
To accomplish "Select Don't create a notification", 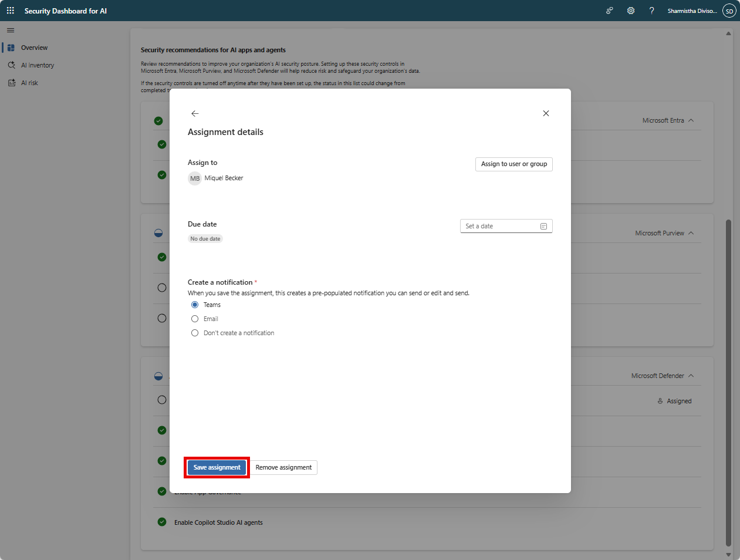I will click(195, 333).
